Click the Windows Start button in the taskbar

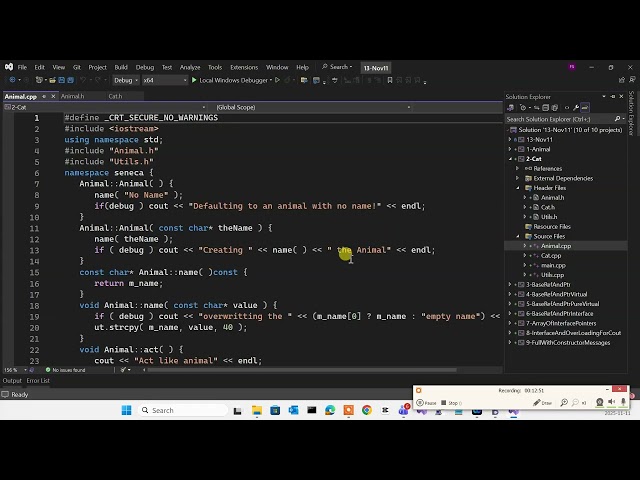127,410
